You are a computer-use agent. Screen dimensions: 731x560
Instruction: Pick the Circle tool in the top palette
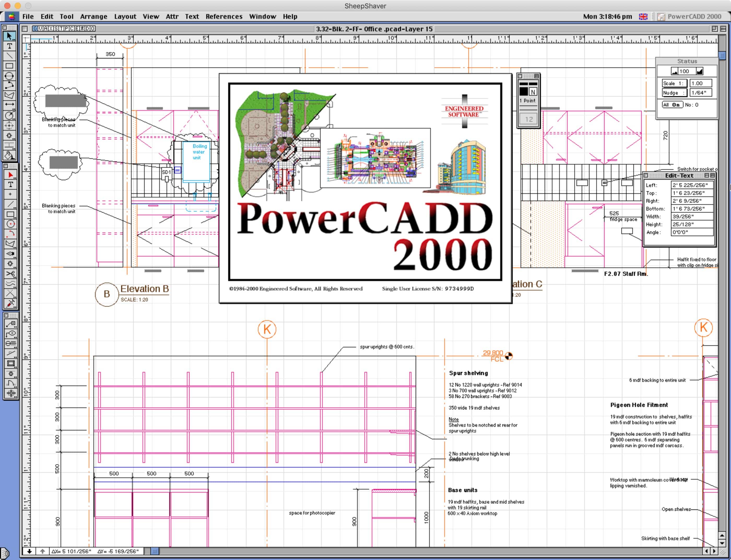tap(10, 76)
